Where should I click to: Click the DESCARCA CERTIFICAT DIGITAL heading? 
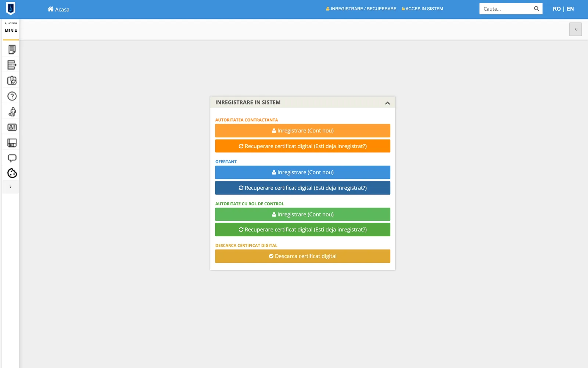click(x=246, y=245)
